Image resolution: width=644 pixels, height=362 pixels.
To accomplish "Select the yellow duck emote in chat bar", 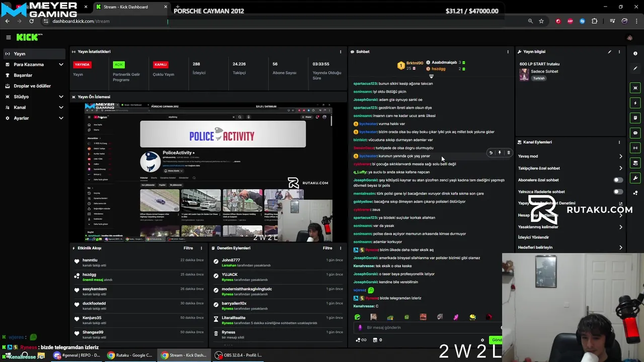I will (x=472, y=317).
